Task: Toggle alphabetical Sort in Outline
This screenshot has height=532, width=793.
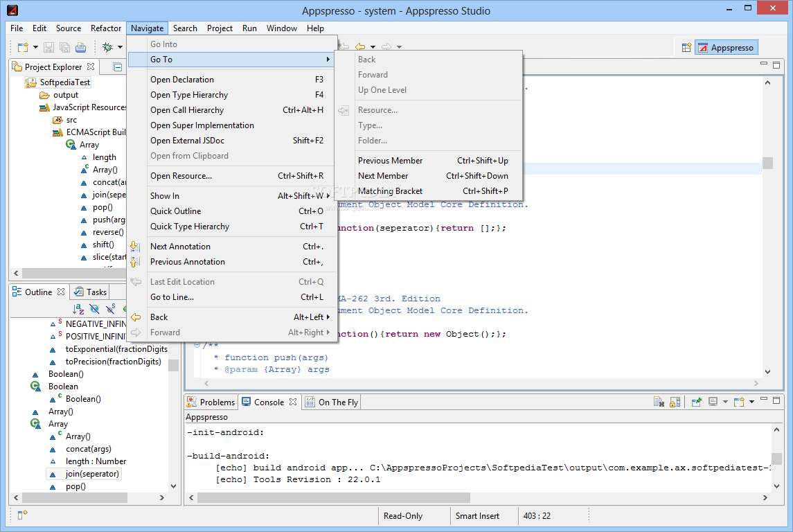Action: point(78,308)
